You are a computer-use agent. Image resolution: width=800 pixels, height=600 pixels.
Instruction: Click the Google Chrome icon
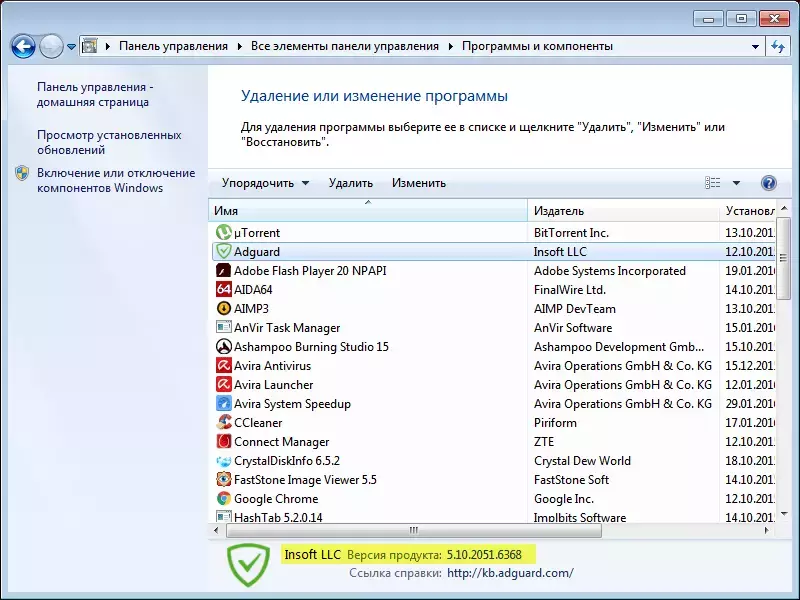point(223,498)
